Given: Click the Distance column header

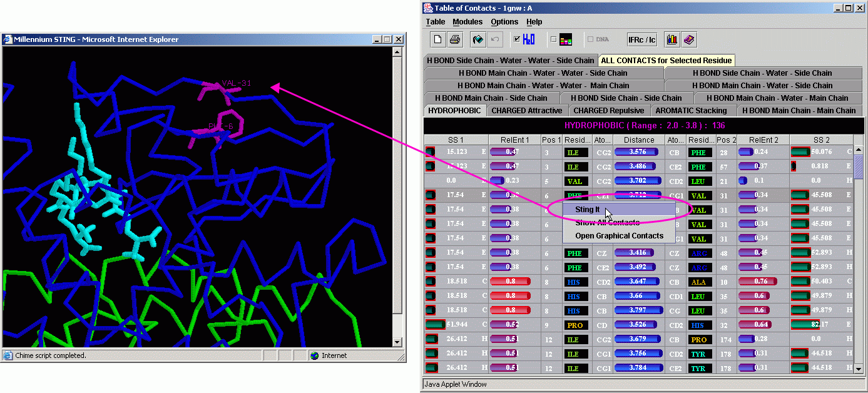Looking at the screenshot, I should click(639, 140).
